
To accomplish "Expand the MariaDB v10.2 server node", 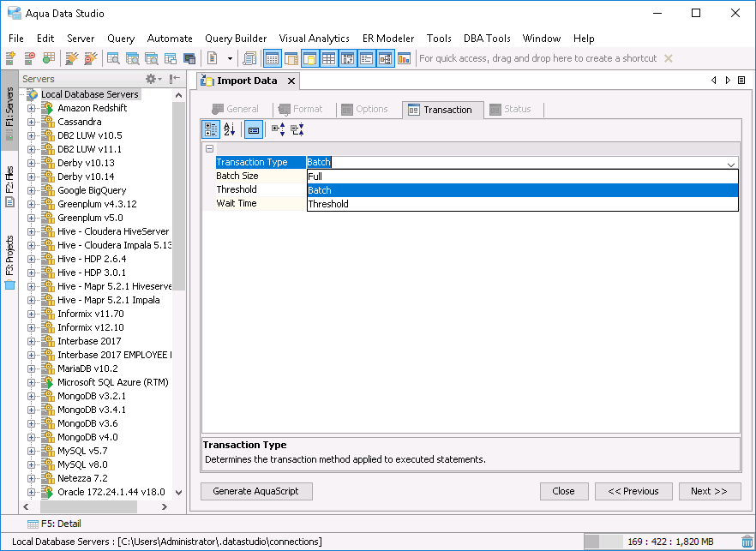I will [x=32, y=368].
